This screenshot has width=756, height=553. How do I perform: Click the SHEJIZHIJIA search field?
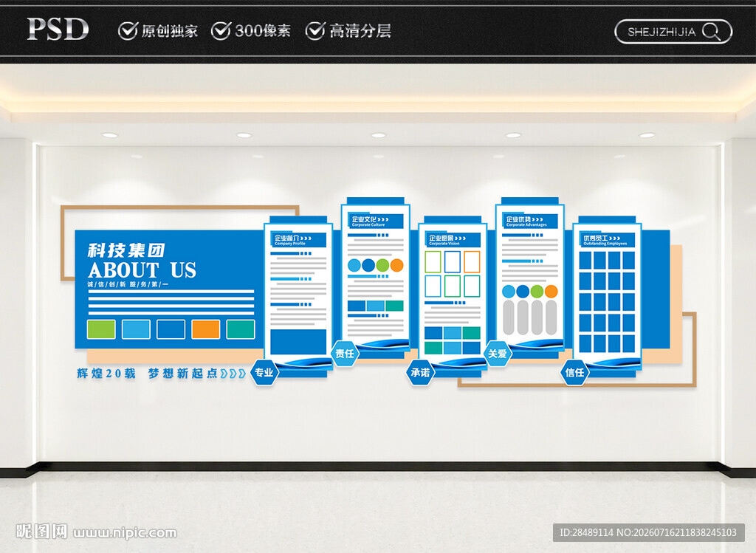(x=673, y=32)
